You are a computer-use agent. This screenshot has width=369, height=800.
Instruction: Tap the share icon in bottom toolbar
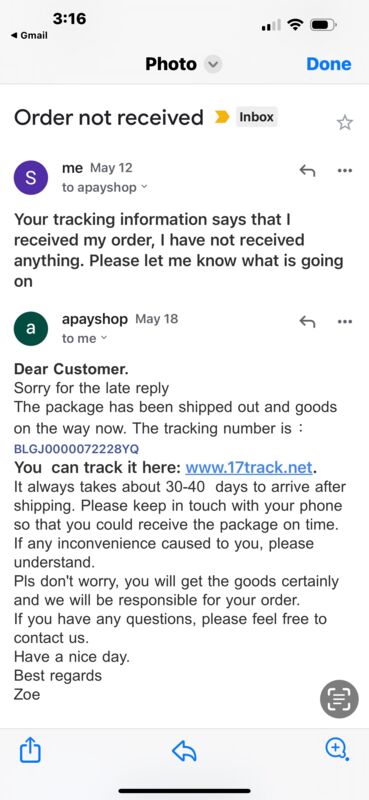30,750
